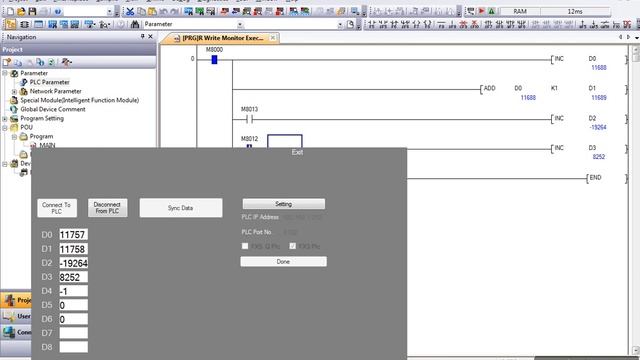Click the D3 field showing 8252
Viewport: 640px width, 360px height.
[x=73, y=277]
